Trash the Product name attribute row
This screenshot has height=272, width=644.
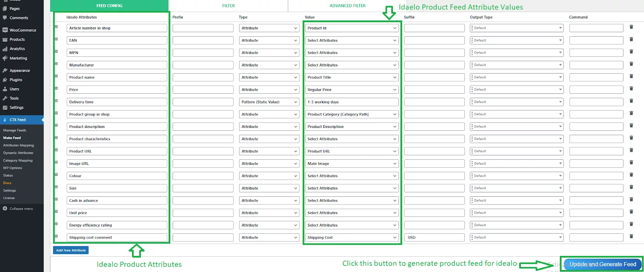point(631,76)
